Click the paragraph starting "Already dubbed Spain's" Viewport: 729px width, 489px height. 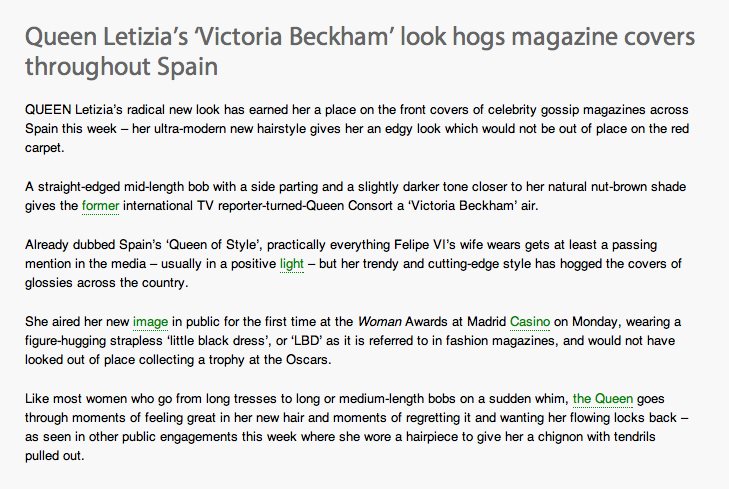pos(360,254)
